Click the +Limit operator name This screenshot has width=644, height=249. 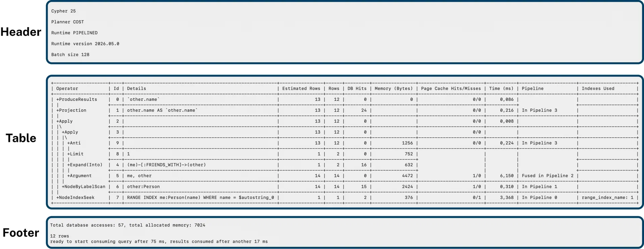[x=75, y=154]
